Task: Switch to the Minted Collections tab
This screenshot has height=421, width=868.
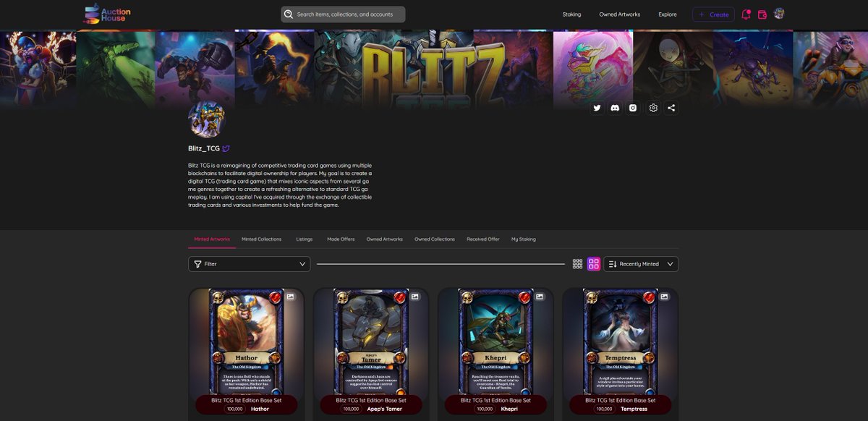Action: pos(261,239)
